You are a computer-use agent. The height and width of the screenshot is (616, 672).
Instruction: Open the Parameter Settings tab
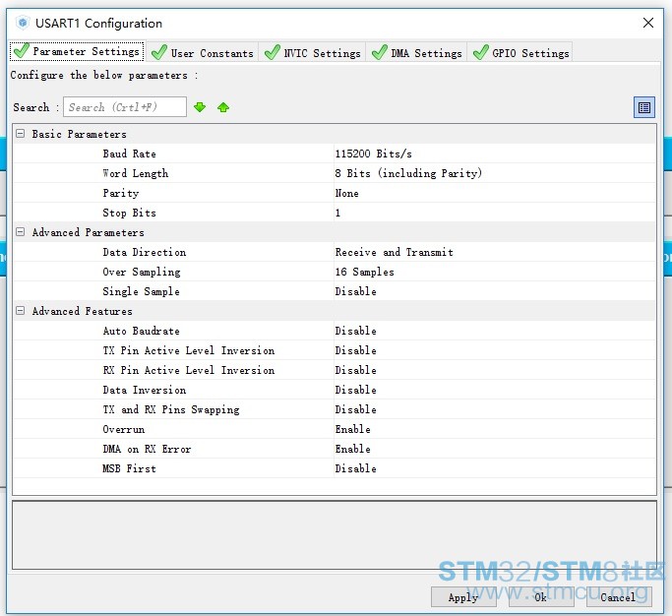pyautogui.click(x=77, y=51)
